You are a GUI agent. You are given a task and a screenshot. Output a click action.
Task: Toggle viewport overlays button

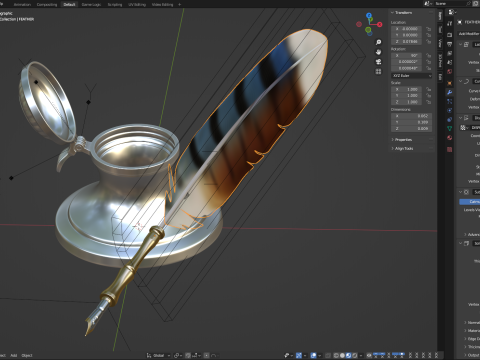(313, 355)
